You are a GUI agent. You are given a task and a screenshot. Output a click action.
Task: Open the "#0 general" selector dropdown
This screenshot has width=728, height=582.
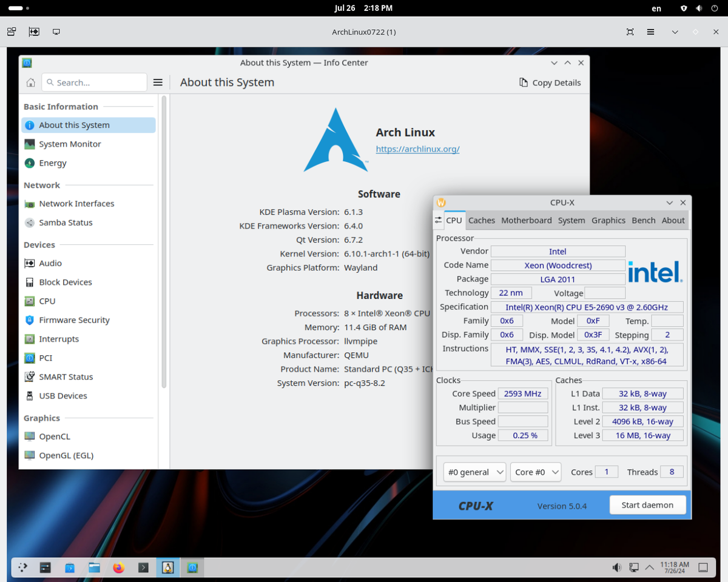(474, 472)
